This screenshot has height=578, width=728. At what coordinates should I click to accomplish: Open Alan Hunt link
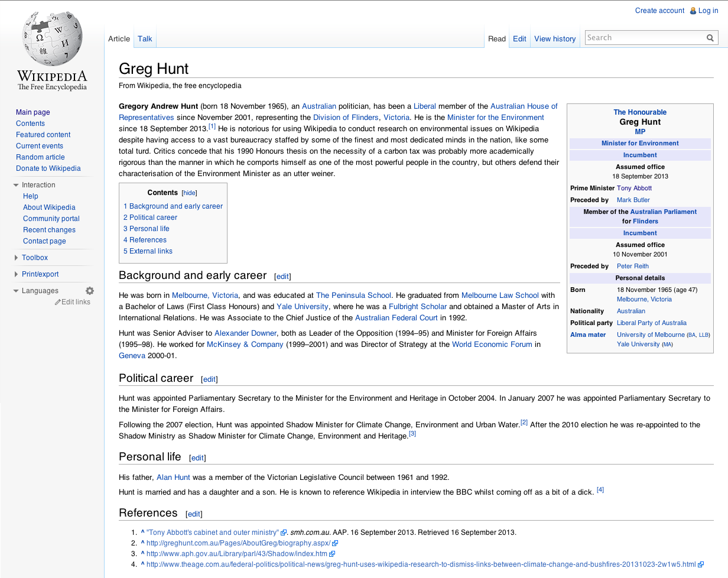[x=173, y=478]
